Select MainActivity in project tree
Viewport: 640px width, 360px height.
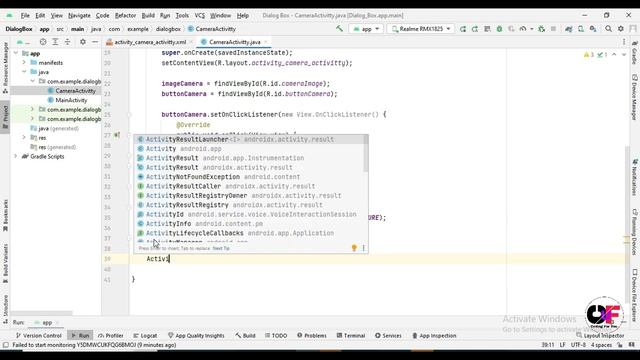71,100
